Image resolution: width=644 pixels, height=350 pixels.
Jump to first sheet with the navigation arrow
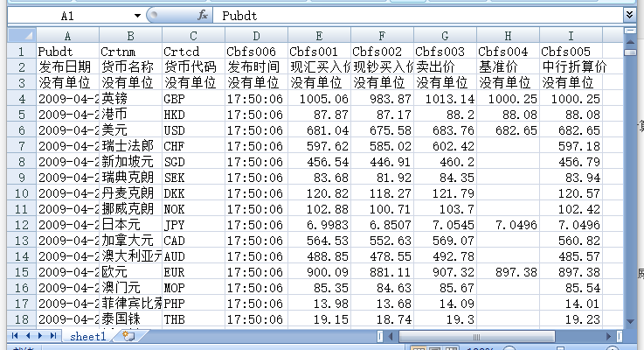click(x=15, y=336)
